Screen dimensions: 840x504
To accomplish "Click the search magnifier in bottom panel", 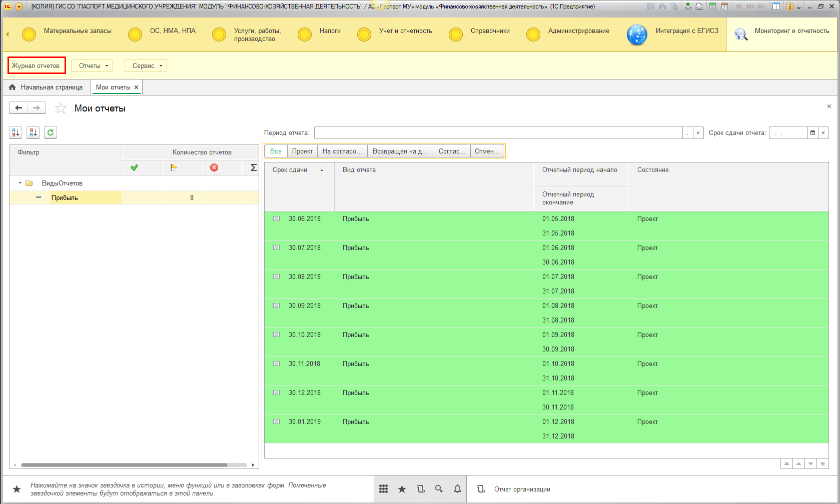I will 439,489.
